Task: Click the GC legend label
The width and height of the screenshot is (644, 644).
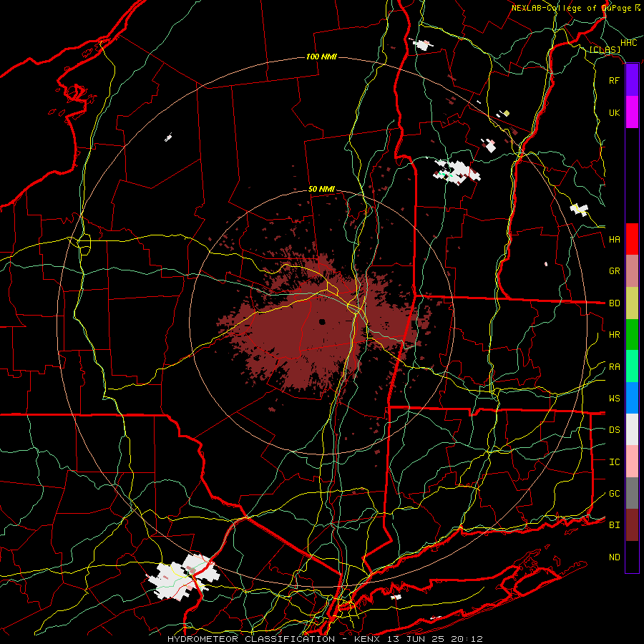Action: [x=615, y=494]
